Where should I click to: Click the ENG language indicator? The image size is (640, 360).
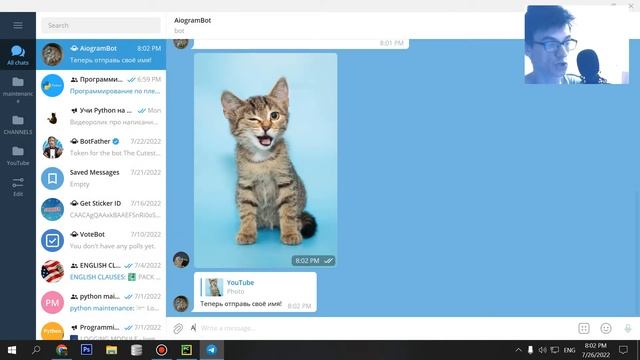(x=569, y=350)
